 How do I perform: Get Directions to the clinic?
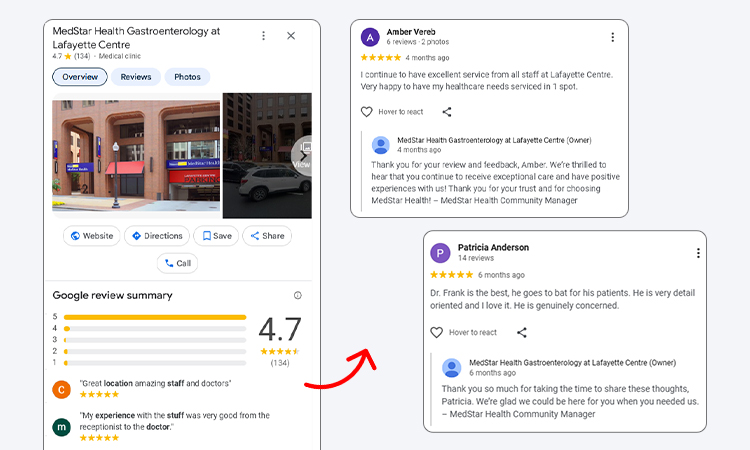tap(157, 236)
